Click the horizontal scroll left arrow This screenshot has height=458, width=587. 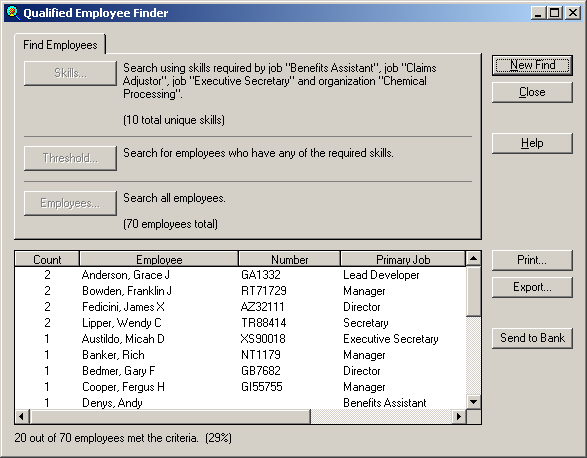pyautogui.click(x=22, y=416)
